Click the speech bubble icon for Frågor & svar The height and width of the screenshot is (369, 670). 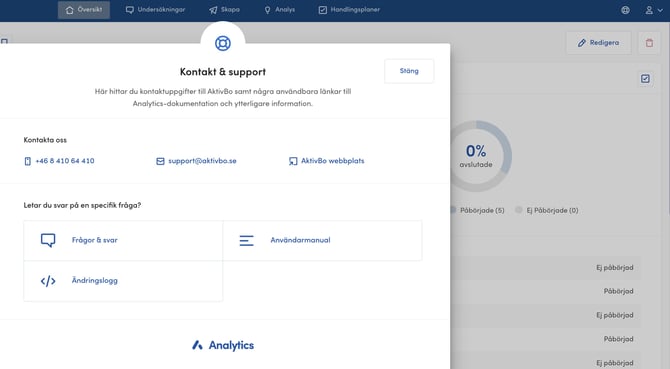[x=48, y=240]
